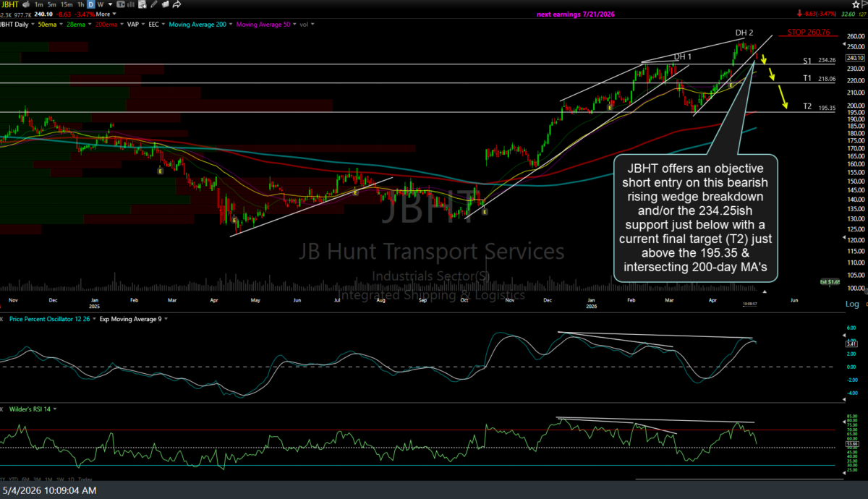Screen dimensions: 868x499
Task: Select the 1Y range at bottom left
Action: pyautogui.click(x=3, y=479)
